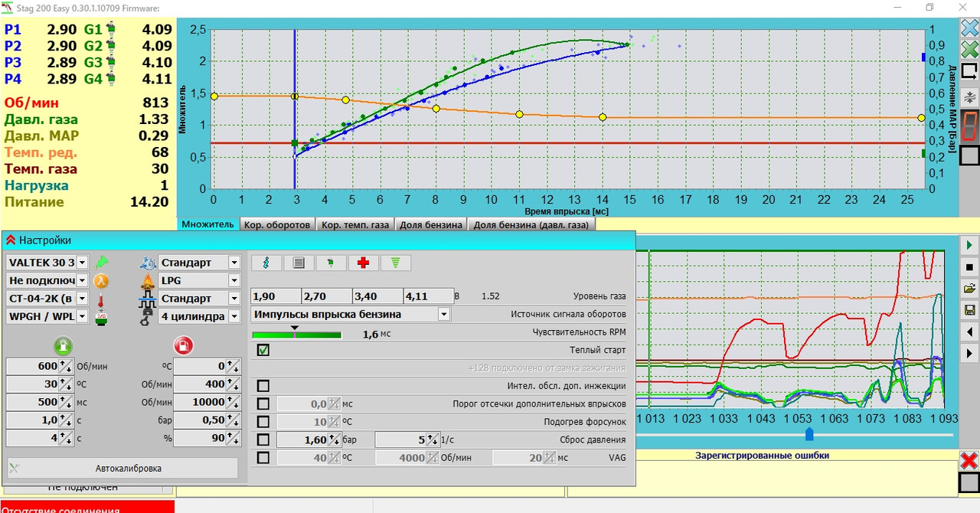Switch to the Кор. оборотов tab

pyautogui.click(x=277, y=225)
